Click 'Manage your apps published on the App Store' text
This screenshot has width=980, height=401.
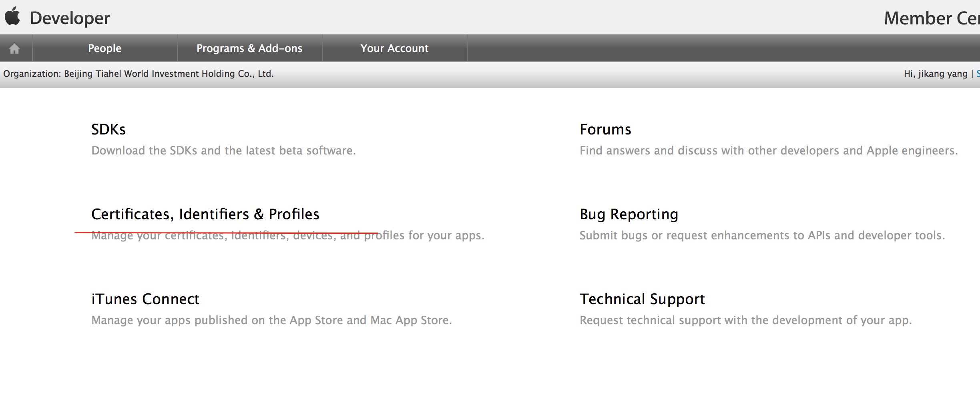coord(271,320)
